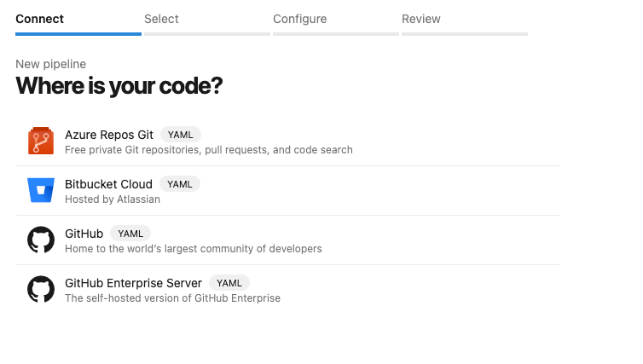Viewport: 643px width, 364px height.
Task: Click the YAML badge next to Bitbucket Cloud
Action: pos(180,184)
